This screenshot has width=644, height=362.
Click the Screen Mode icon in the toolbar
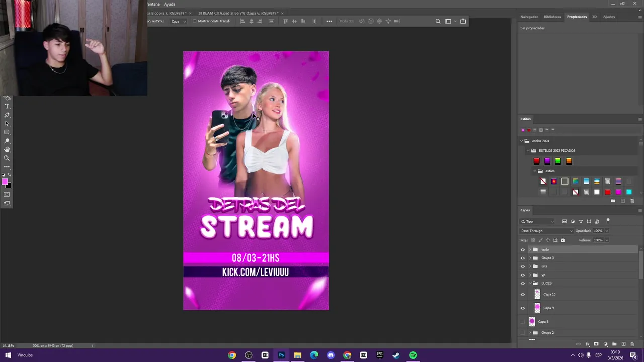(7, 203)
